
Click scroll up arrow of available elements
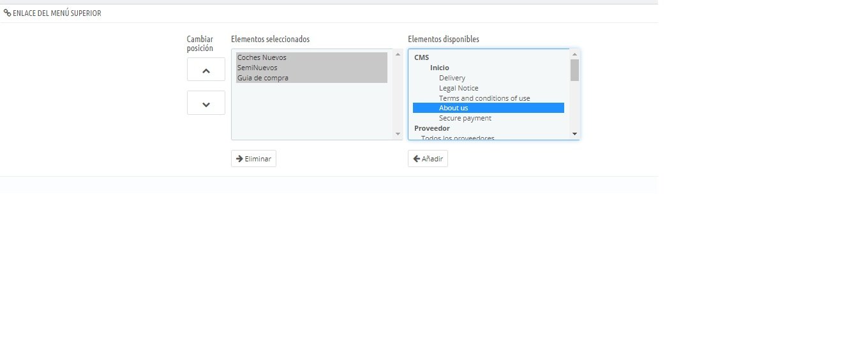pos(574,54)
